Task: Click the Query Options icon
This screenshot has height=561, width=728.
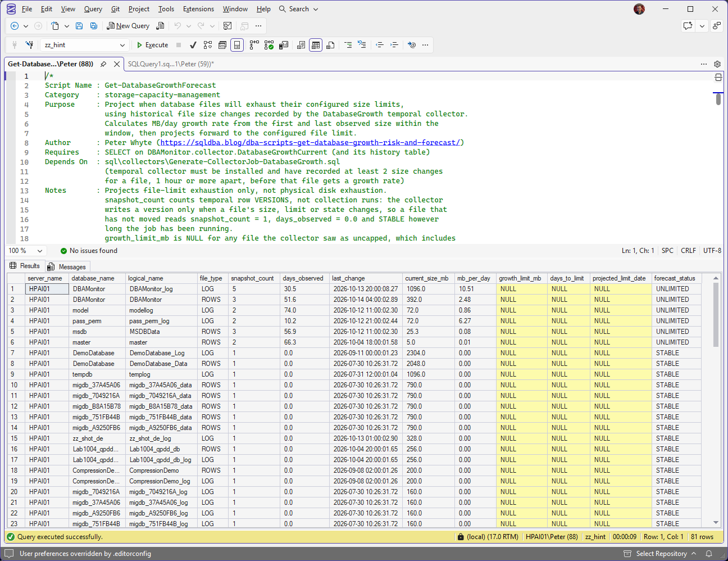Action: (x=222, y=45)
